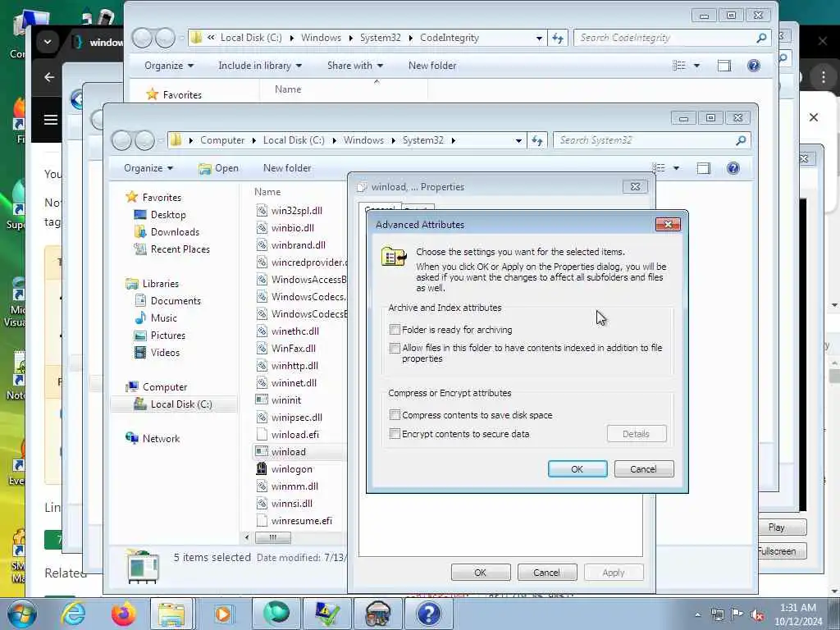Toggle preview pane in CodeIntegrity window
This screenshot has width=840, height=630.
pos(724,66)
